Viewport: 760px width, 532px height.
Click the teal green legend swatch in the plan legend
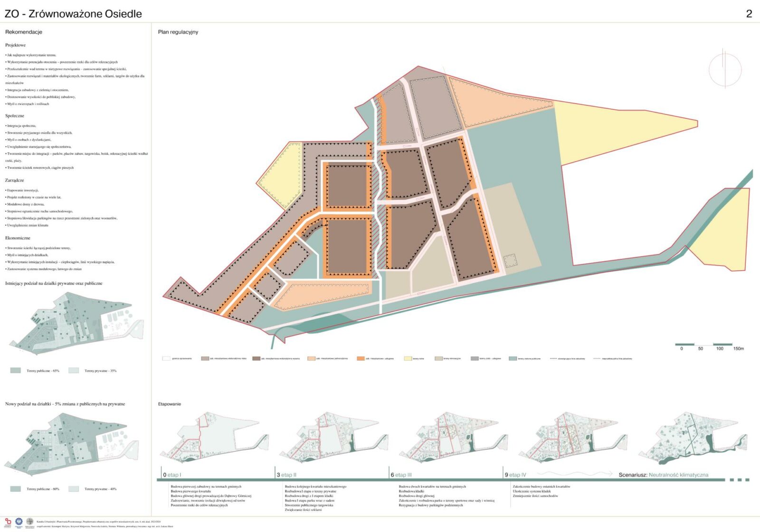point(513,359)
